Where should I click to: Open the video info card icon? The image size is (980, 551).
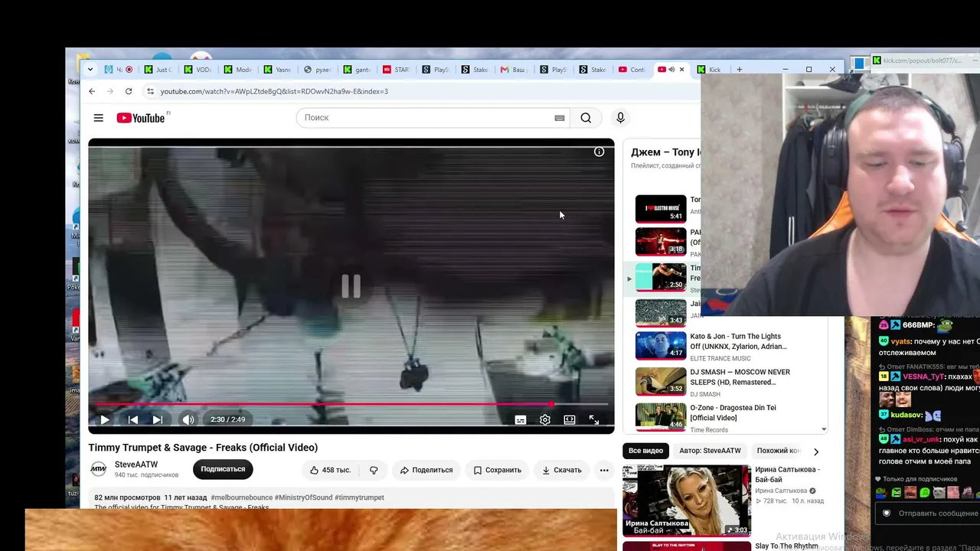click(x=599, y=152)
